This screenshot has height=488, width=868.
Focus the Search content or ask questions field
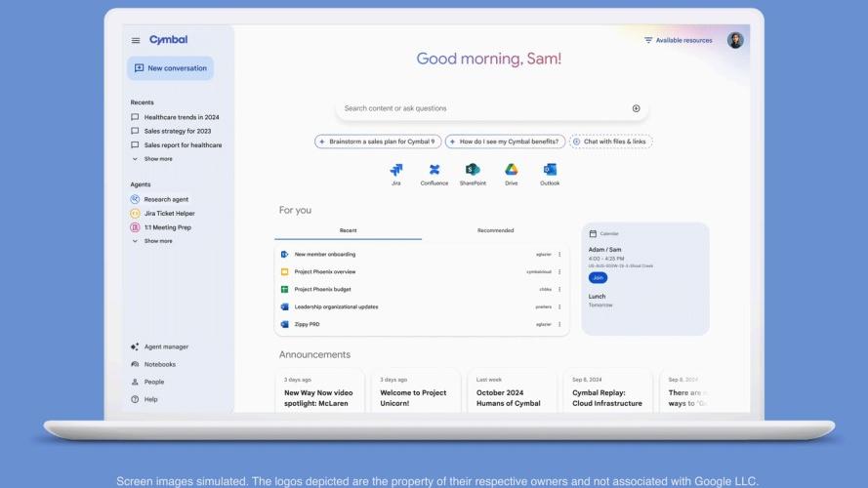click(x=491, y=108)
